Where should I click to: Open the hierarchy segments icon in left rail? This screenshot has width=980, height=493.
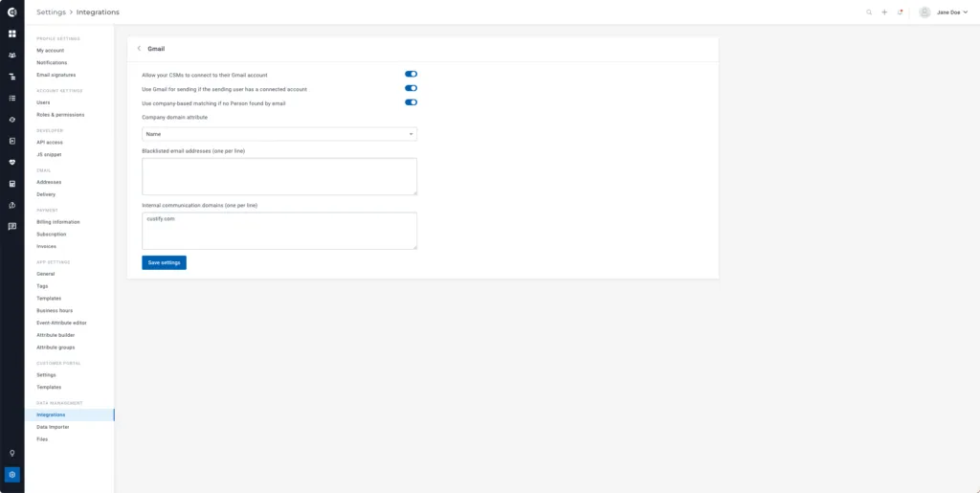[x=11, y=77]
